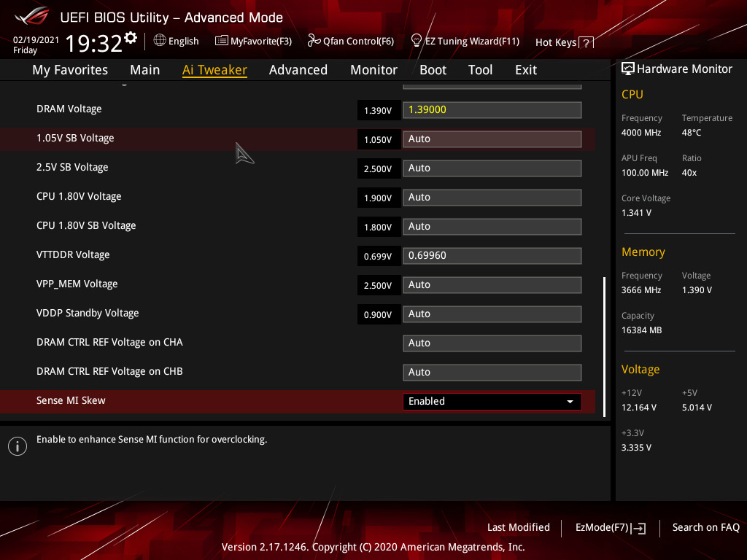This screenshot has width=747, height=560.
Task: Open the Tool tab
Action: 480,70
